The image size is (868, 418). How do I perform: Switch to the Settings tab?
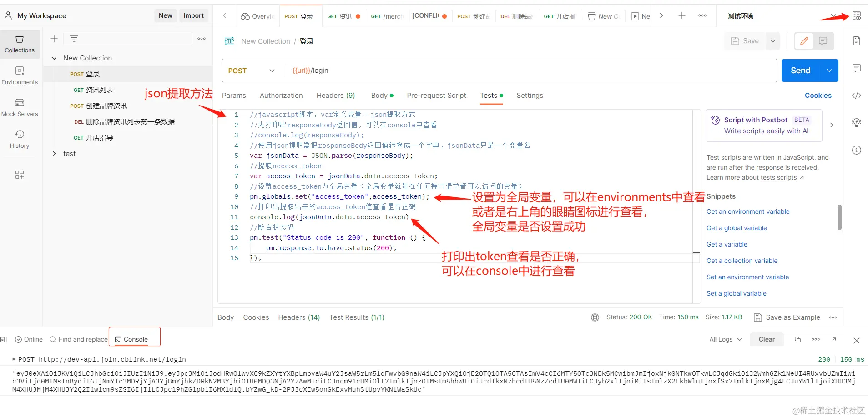pyautogui.click(x=530, y=96)
